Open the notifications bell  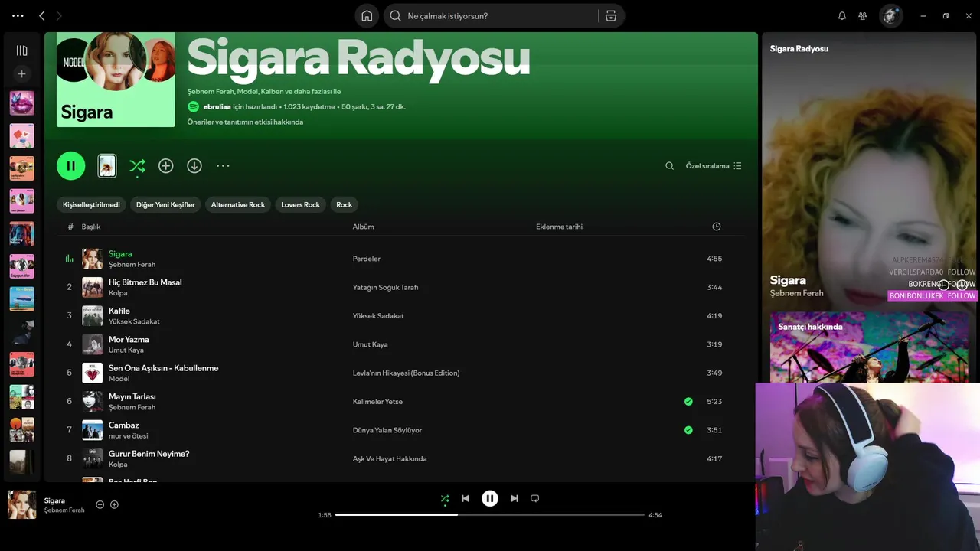(842, 16)
